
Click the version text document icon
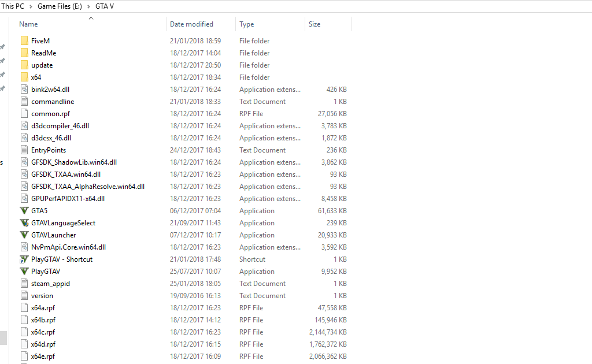point(24,296)
